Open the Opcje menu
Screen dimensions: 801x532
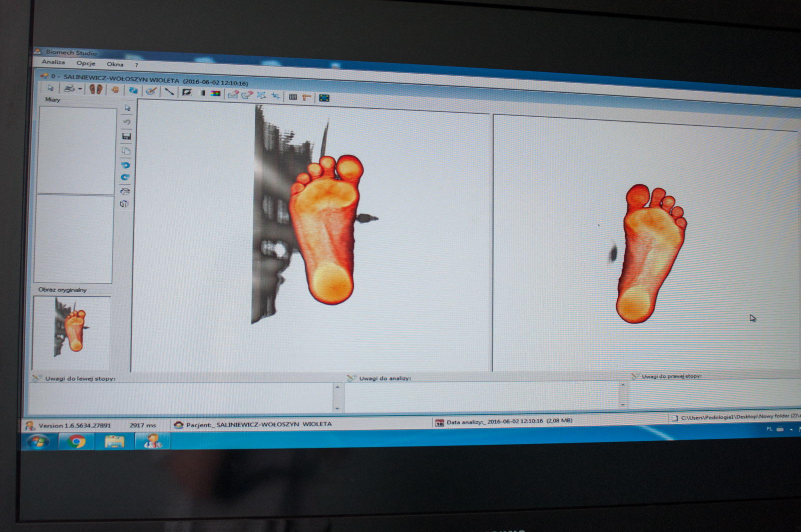[x=86, y=63]
